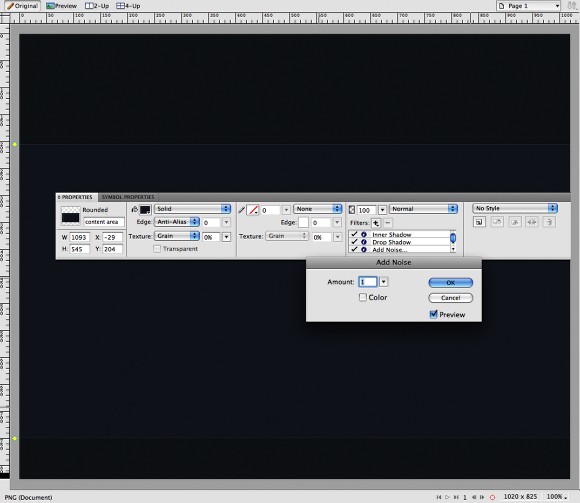The height and width of the screenshot is (503, 580).
Task: Switch to the Preview view tab
Action: pos(61,6)
